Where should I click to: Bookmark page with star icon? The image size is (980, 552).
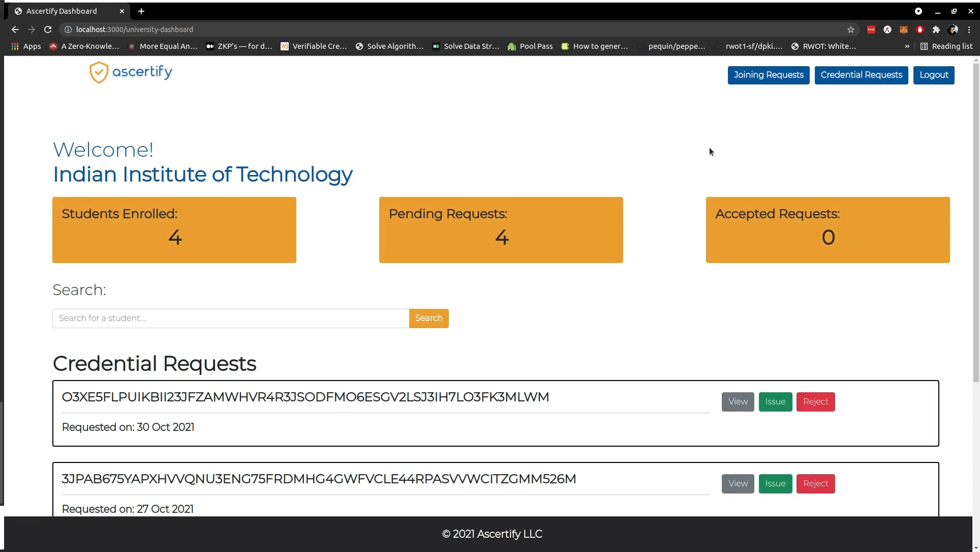[851, 30]
